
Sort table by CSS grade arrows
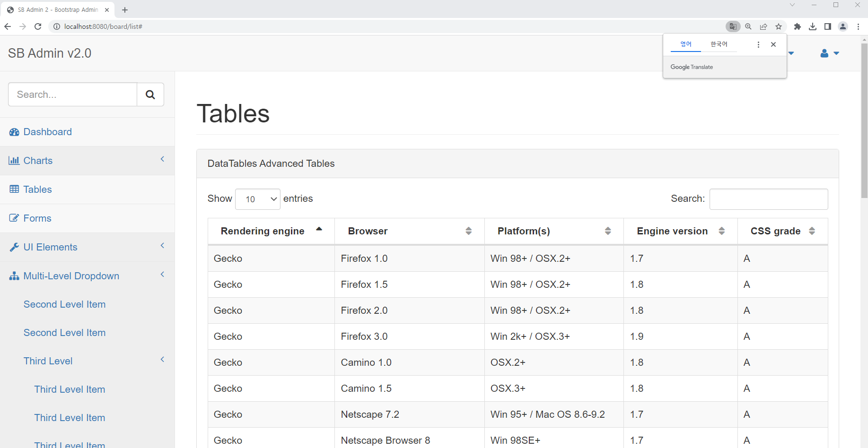click(812, 231)
